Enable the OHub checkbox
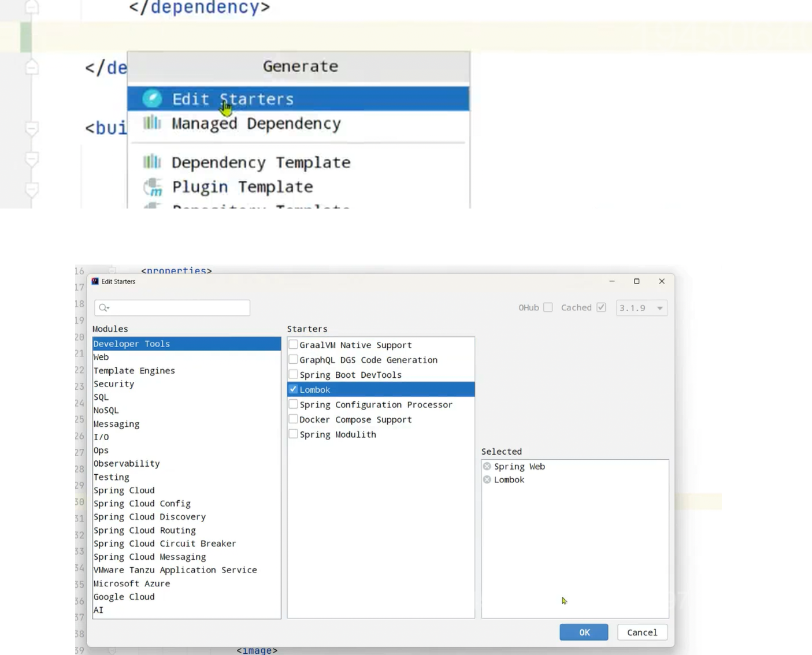The image size is (812, 655). (548, 307)
